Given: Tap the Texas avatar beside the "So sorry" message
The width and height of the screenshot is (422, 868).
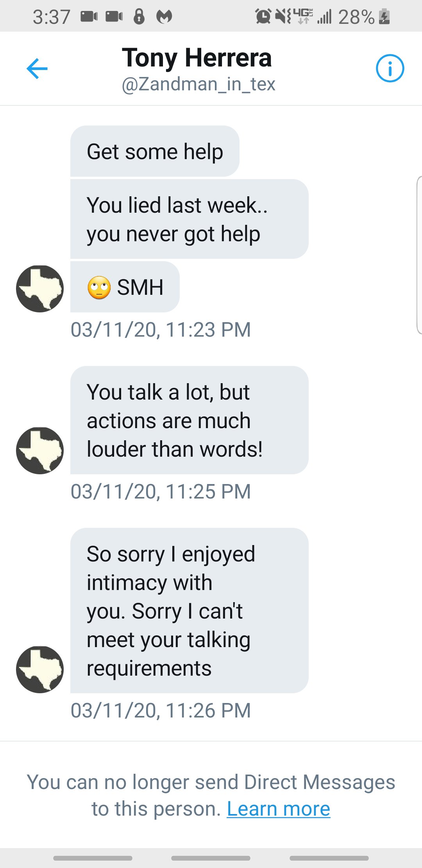Looking at the screenshot, I should 40,669.
